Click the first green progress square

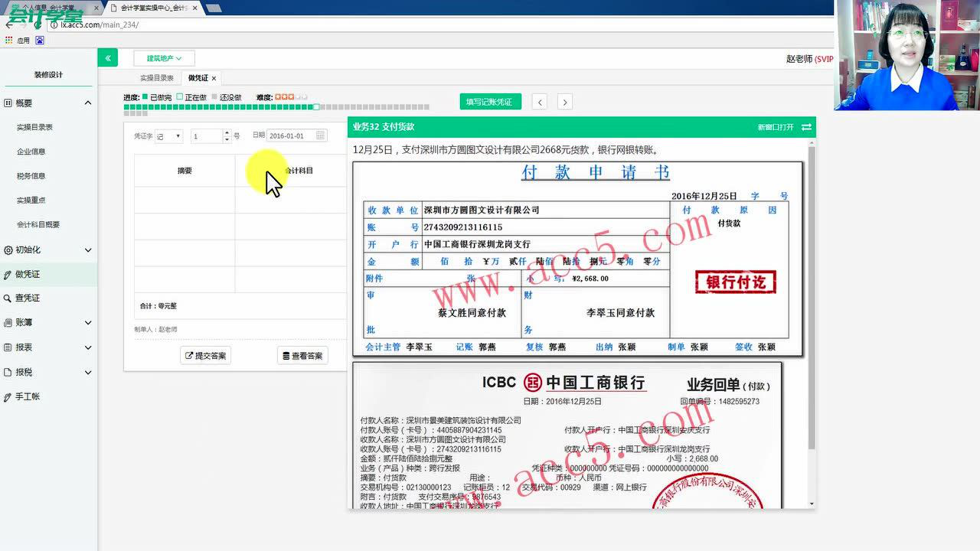[x=127, y=107]
